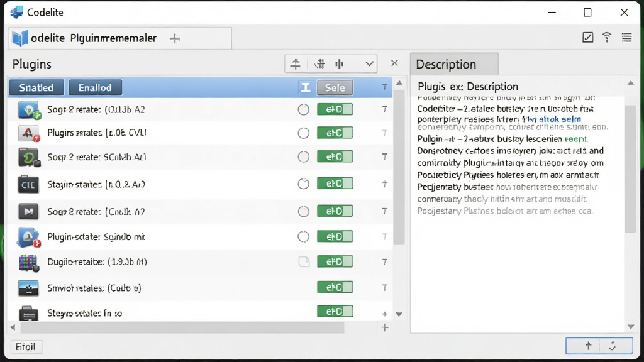Switch to the Snatled tab

(36, 87)
